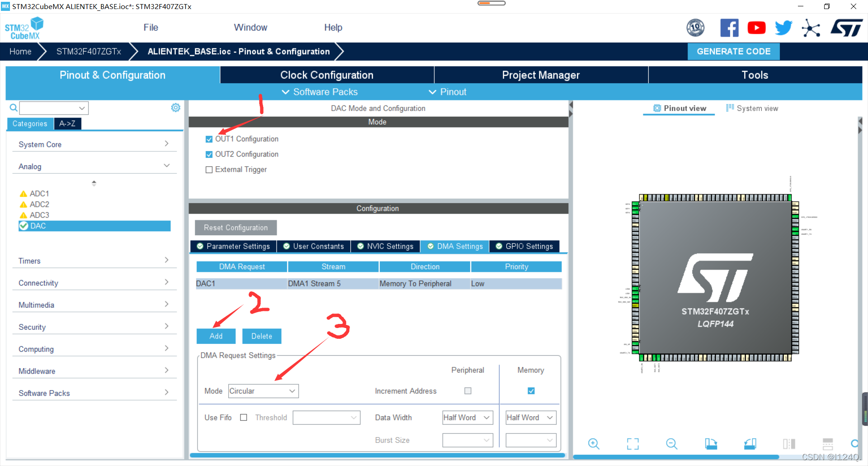
Task: Select ADC1 with warning icon
Action: point(34,194)
